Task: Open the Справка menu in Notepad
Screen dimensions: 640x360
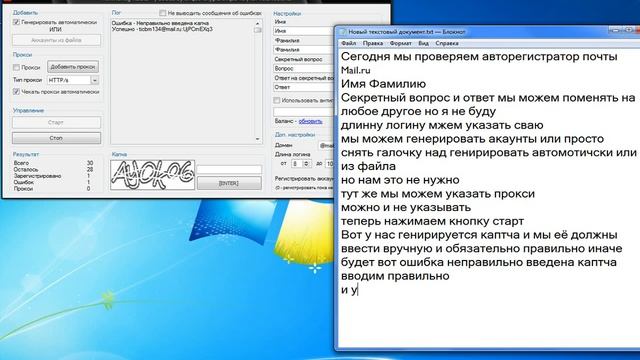Action: pyautogui.click(x=447, y=43)
